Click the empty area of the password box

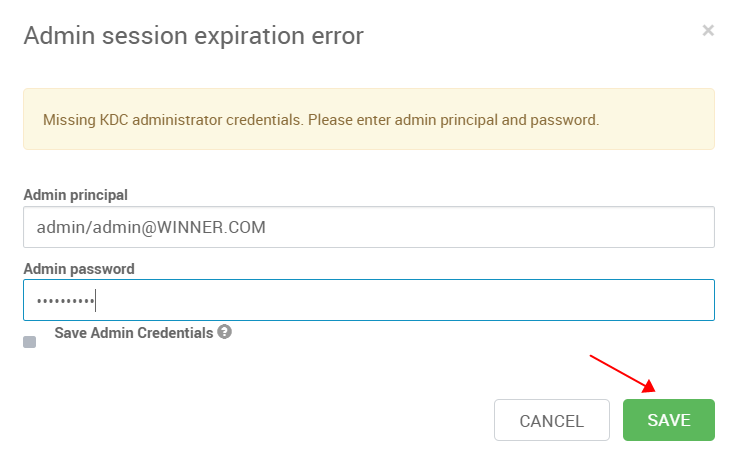point(403,300)
